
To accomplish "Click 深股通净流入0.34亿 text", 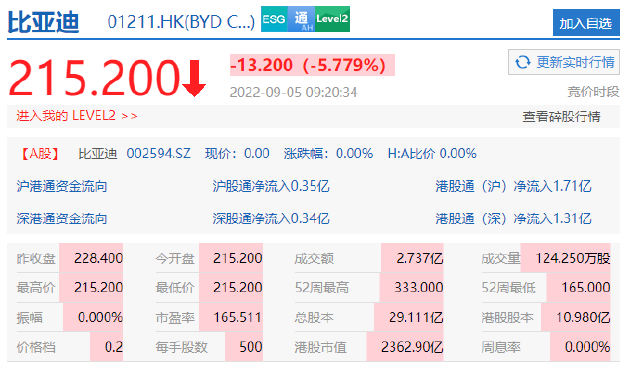I will point(271,219).
